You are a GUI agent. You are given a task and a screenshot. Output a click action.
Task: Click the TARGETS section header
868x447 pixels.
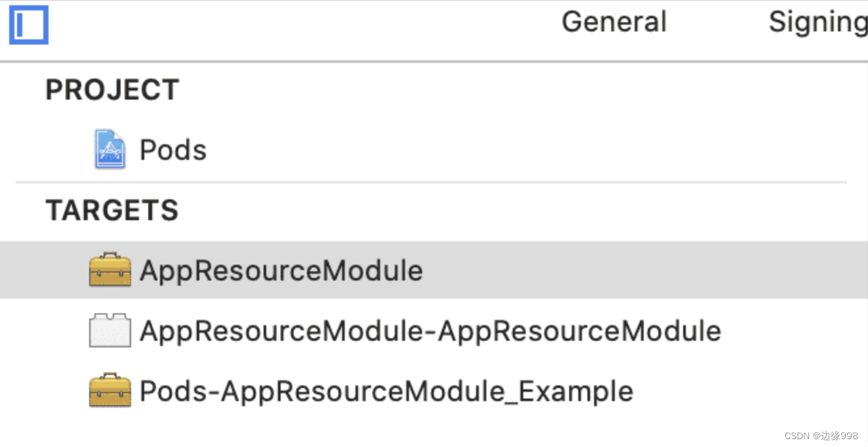pos(112,210)
